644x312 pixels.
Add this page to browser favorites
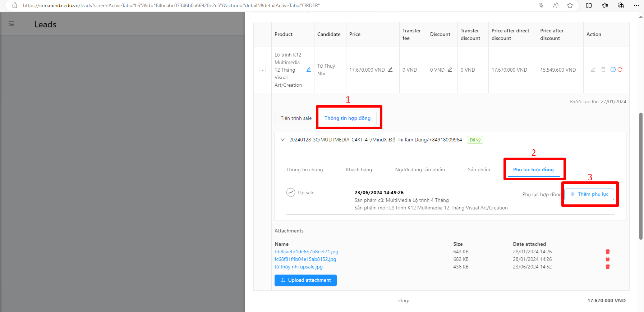(x=570, y=5)
